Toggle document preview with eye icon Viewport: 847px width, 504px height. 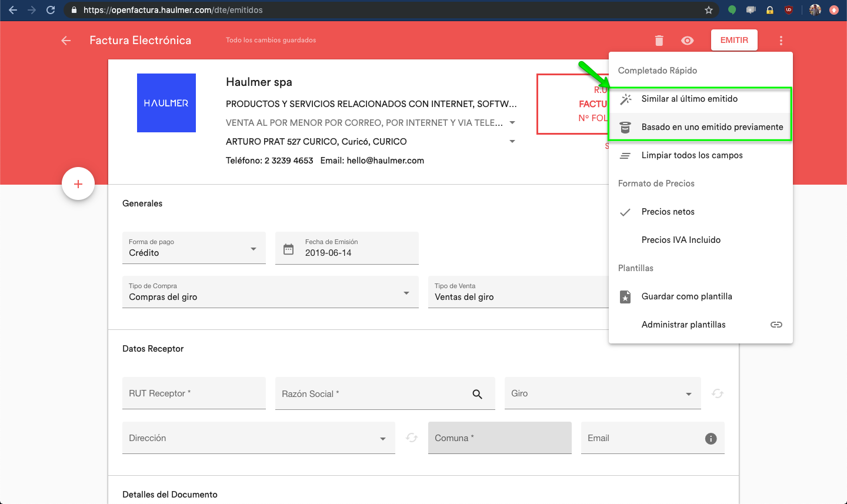tap(687, 41)
